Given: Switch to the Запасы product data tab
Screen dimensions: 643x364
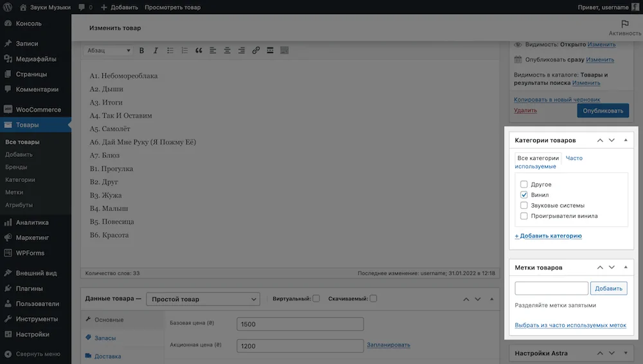Looking at the screenshot, I should point(105,338).
